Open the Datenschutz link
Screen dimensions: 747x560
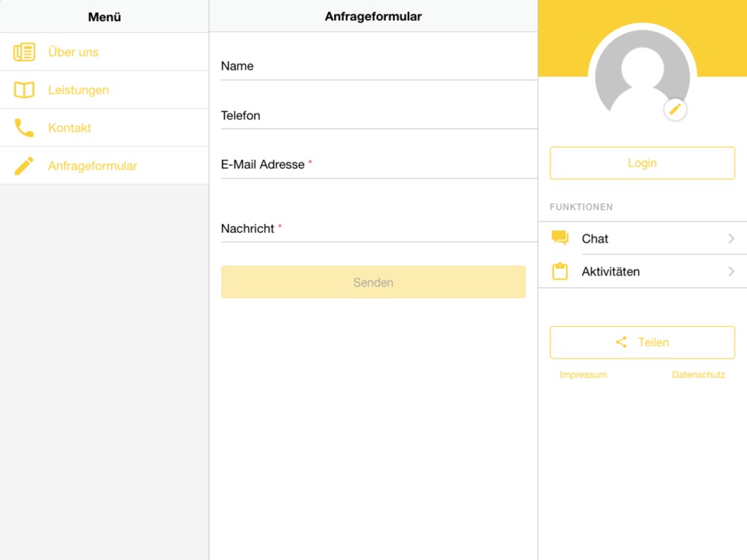click(x=698, y=375)
